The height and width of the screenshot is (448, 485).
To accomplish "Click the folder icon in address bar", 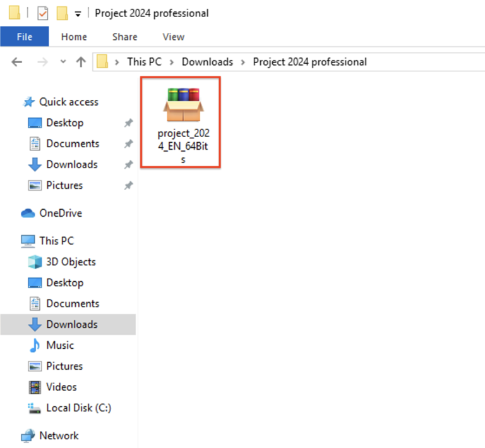I will click(x=102, y=61).
